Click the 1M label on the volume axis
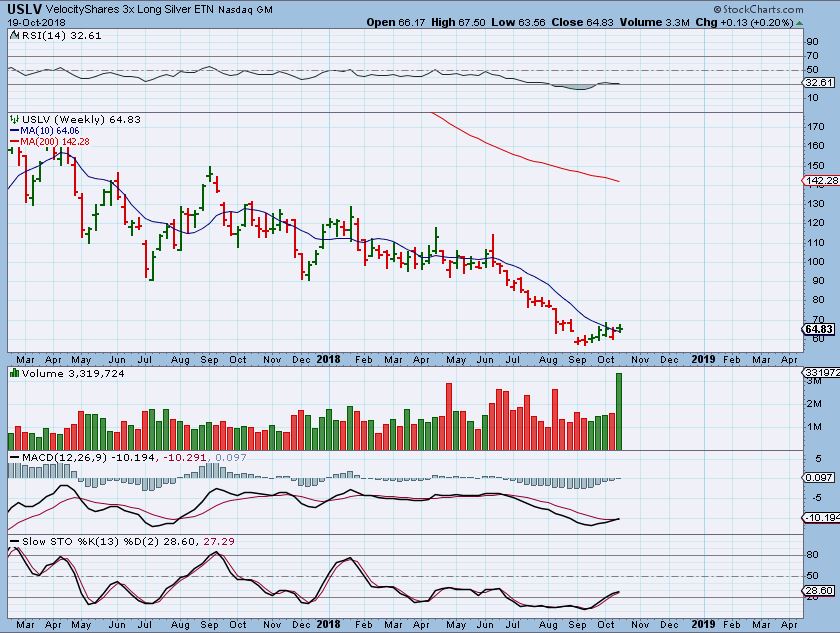The image size is (840, 633). (x=814, y=427)
